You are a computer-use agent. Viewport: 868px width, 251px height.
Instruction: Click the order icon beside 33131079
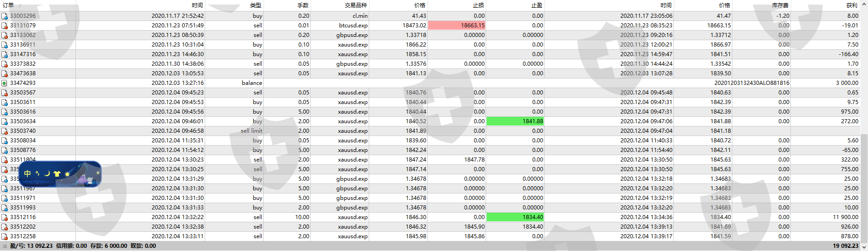coord(4,26)
